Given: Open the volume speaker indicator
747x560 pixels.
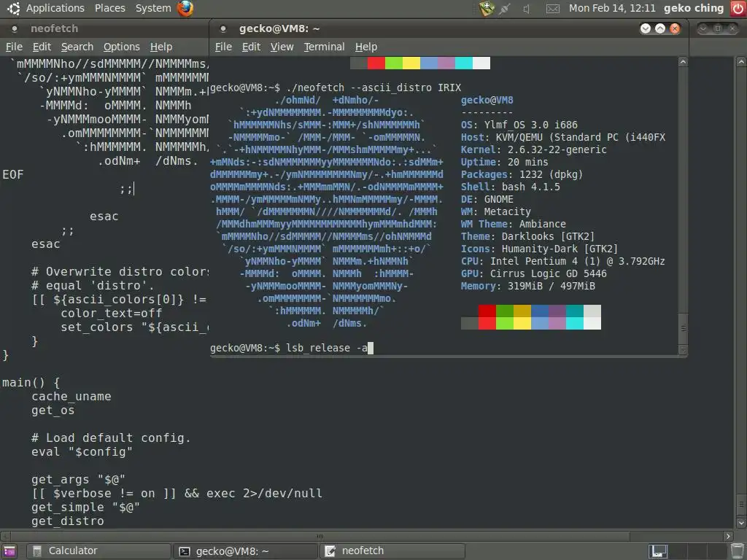Looking at the screenshot, I should [527, 9].
